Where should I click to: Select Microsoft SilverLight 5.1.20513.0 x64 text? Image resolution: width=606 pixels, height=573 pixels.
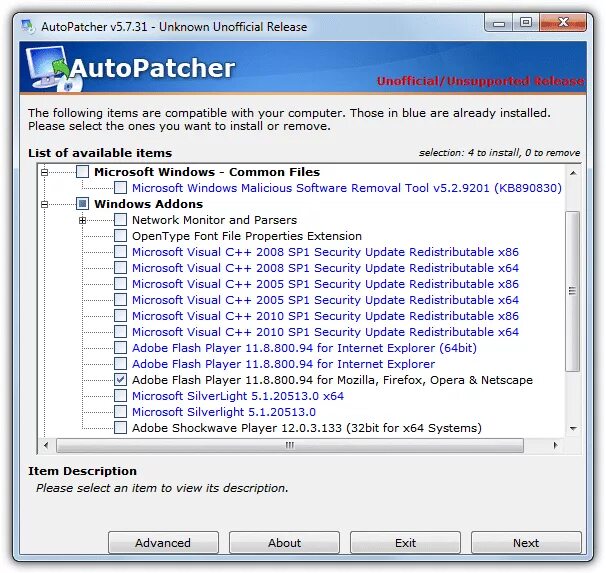pyautogui.click(x=238, y=396)
